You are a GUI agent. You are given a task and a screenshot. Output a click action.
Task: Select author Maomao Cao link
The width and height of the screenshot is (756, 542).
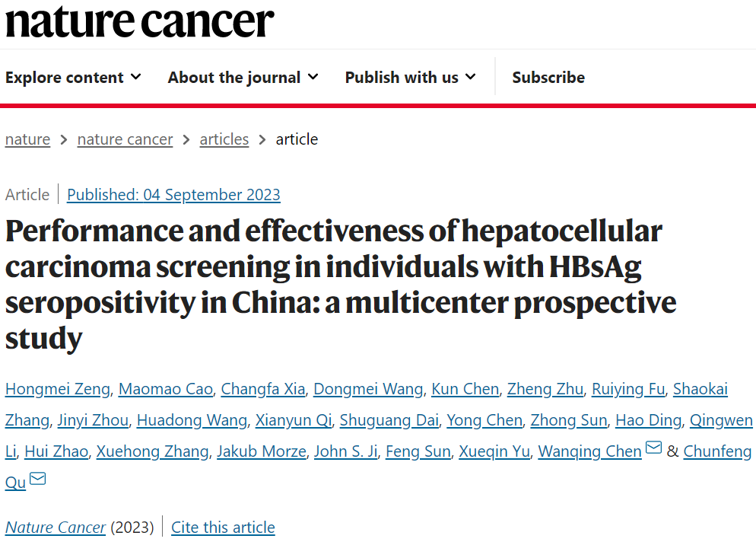coord(166,390)
